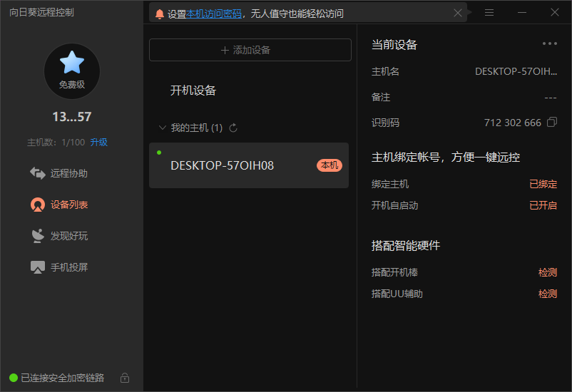This screenshot has width=572, height=392.
Task: Close the 向日葵远程控制 window
Action: pyautogui.click(x=555, y=12)
